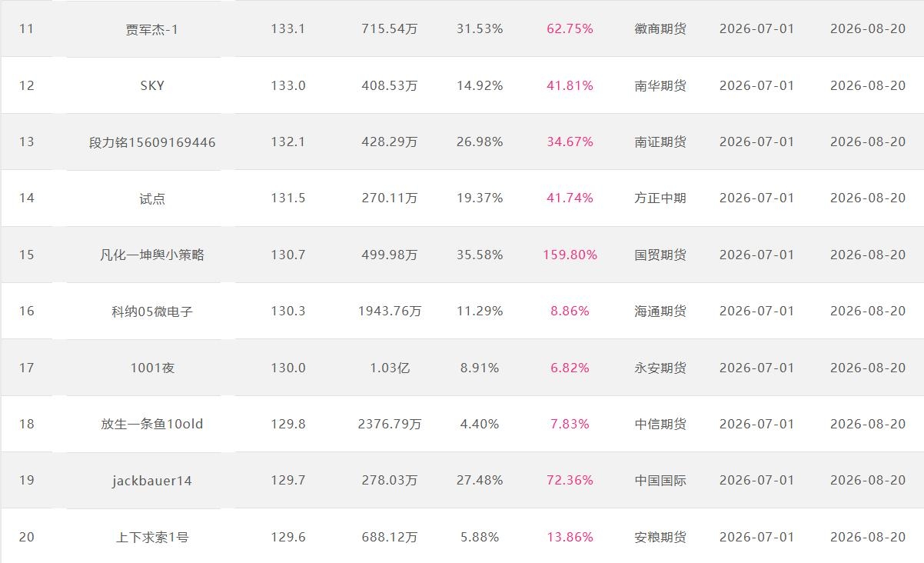The width and height of the screenshot is (924, 563).
Task: Click the 试点 account name
Action: click(x=152, y=198)
